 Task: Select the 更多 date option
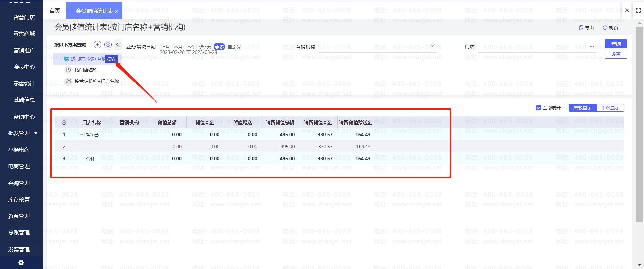pos(219,47)
